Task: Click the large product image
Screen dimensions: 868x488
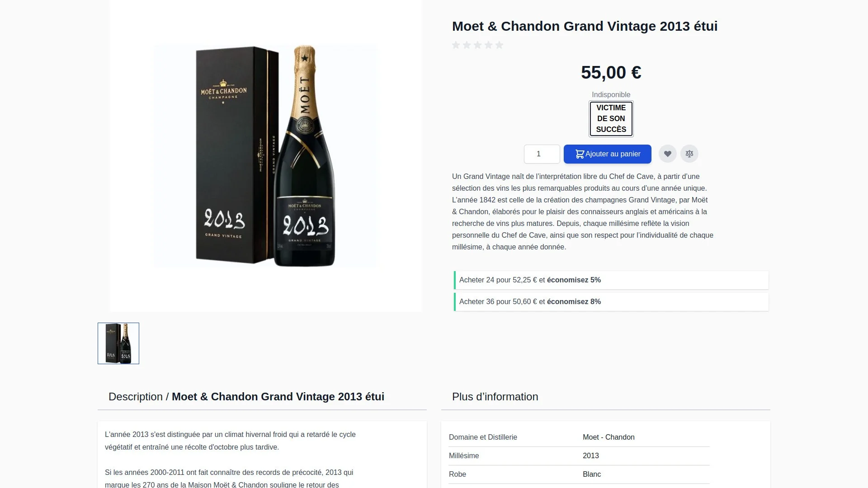Action: click(x=265, y=156)
